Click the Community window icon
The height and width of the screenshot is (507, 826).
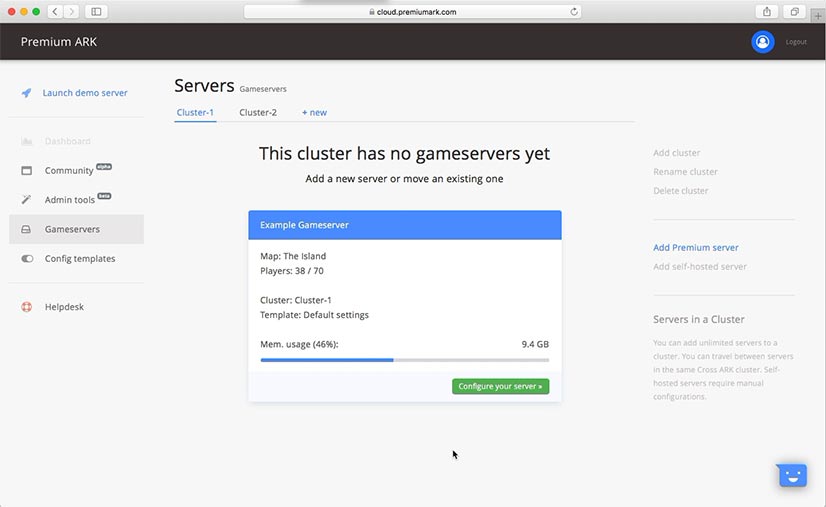[26, 171]
